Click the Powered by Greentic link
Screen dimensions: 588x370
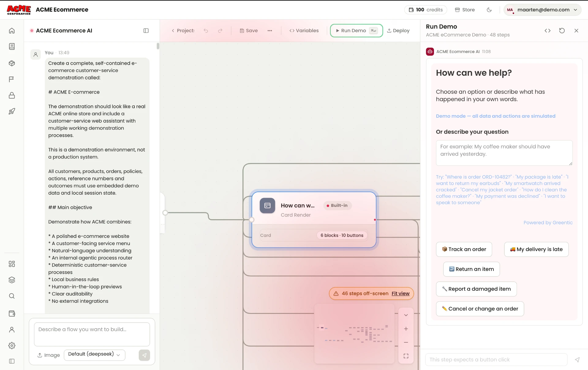click(548, 223)
